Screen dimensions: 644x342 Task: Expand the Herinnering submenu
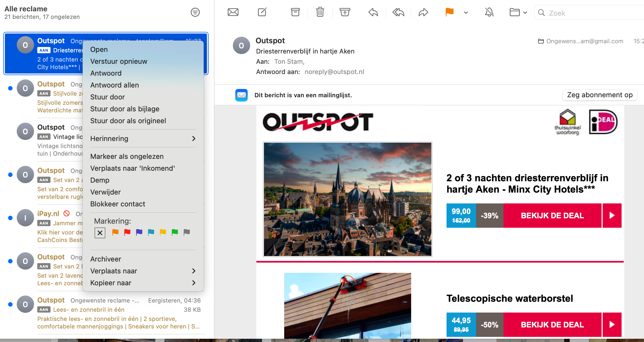pyautogui.click(x=143, y=139)
